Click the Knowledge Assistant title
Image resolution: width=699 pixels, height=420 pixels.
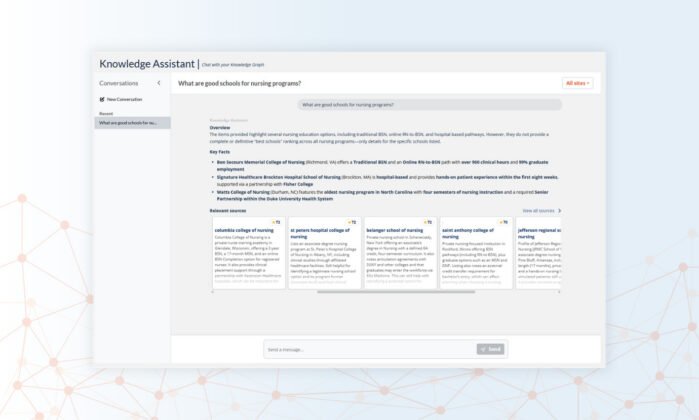(147, 64)
